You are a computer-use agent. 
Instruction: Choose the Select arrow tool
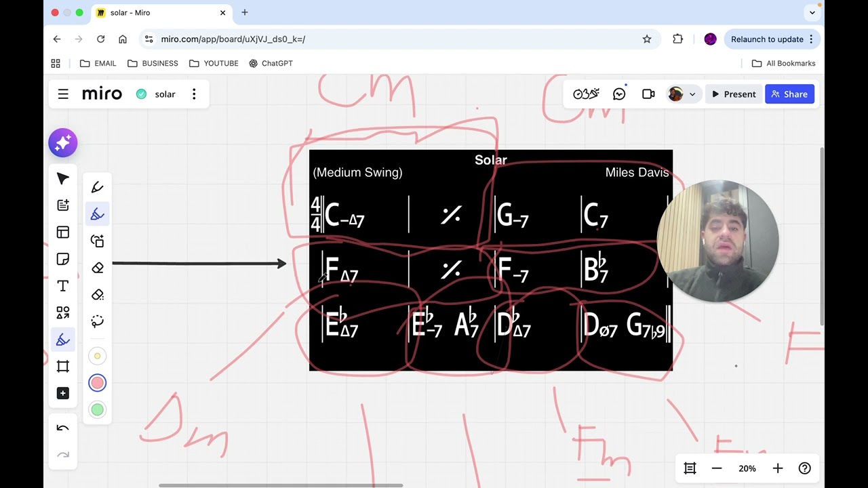[x=63, y=178]
